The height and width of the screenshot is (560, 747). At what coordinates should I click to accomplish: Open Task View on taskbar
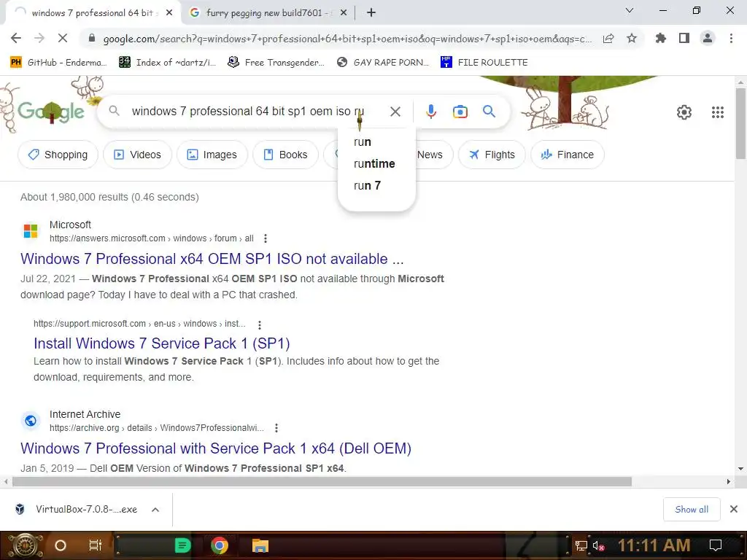coord(96,545)
